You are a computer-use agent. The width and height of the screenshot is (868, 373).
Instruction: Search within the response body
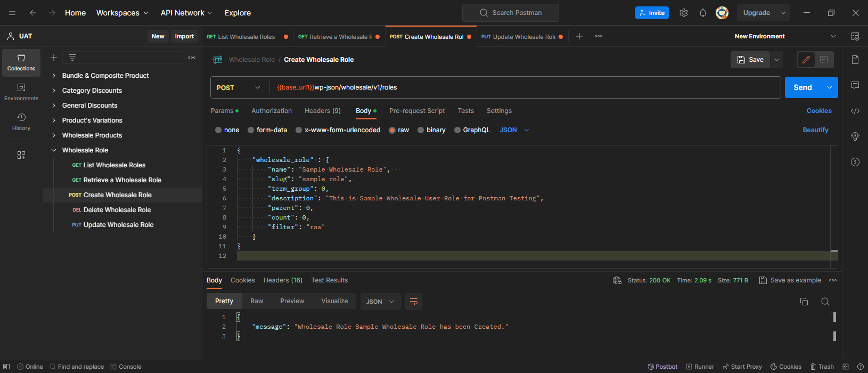click(825, 302)
